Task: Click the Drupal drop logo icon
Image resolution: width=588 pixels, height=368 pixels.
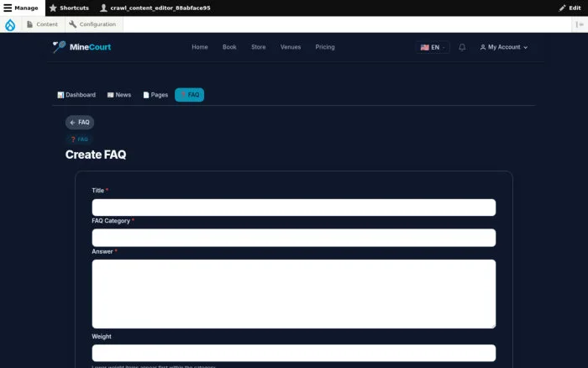Action: (10, 24)
